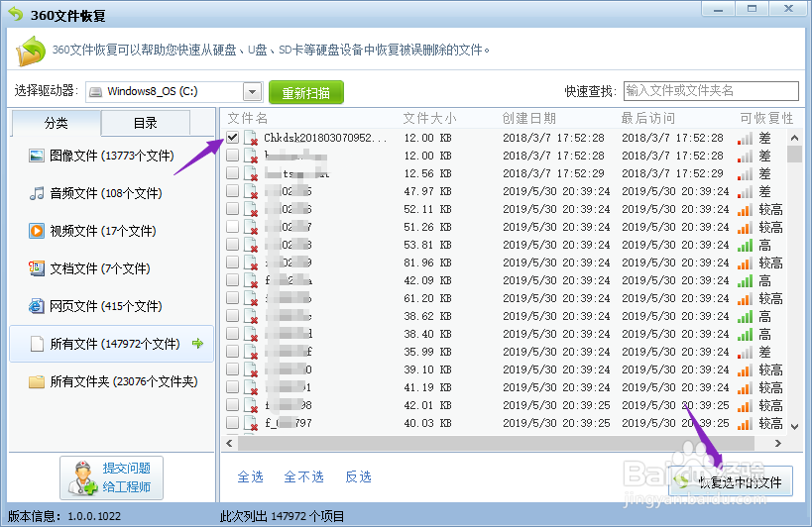Viewport: 812px width, 527px height.
Task: Click recoverability bars in the 52.11 KB row
Action: coord(745,209)
